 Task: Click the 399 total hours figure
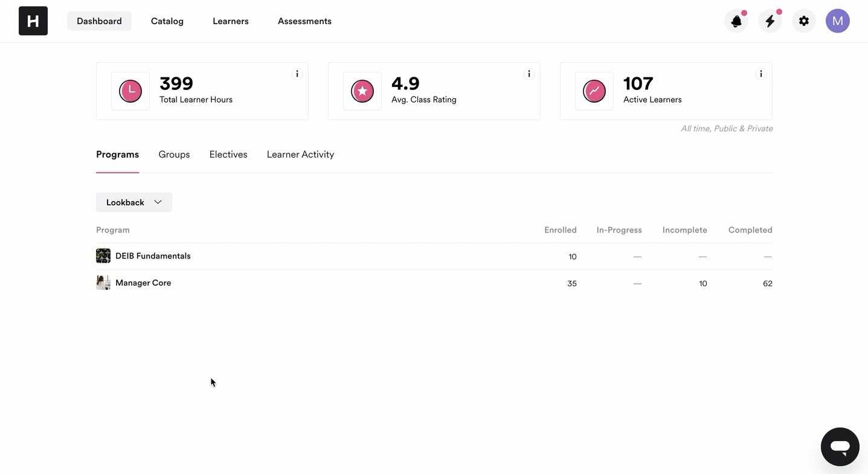click(x=176, y=83)
